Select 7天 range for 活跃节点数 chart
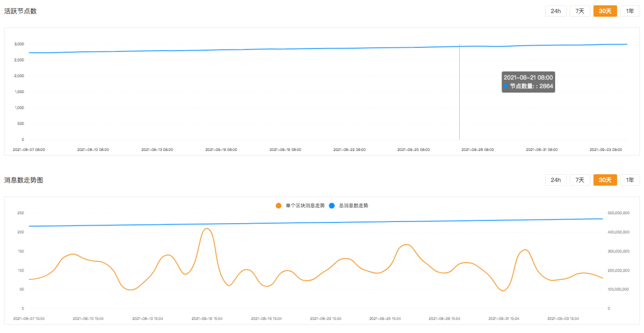The width and height of the screenshot is (644, 333). 580,11
